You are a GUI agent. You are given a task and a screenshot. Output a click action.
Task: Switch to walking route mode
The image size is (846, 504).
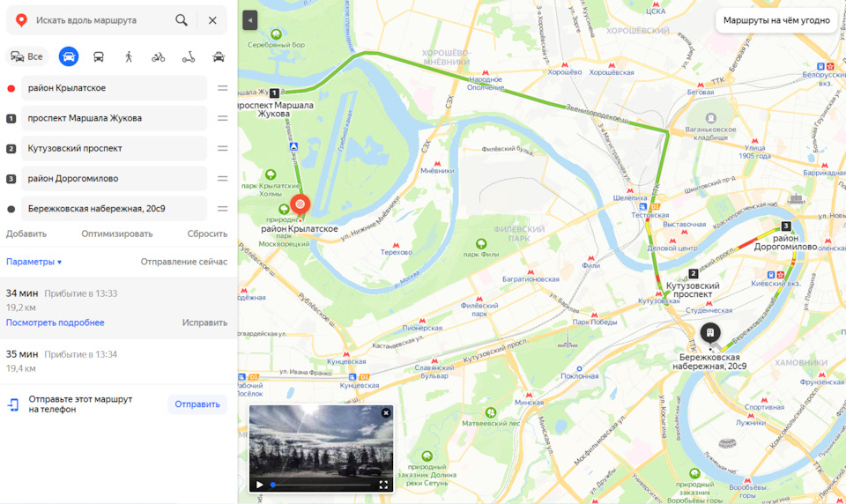tap(129, 56)
